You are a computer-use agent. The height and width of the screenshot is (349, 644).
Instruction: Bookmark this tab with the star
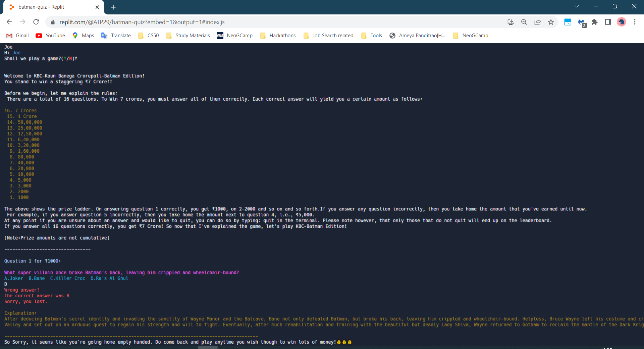point(551,22)
